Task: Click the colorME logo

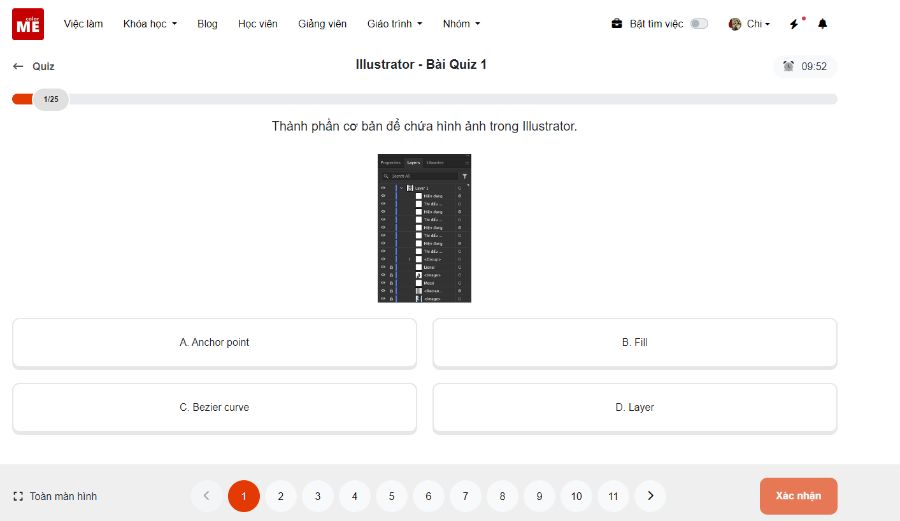Action: 28,24
